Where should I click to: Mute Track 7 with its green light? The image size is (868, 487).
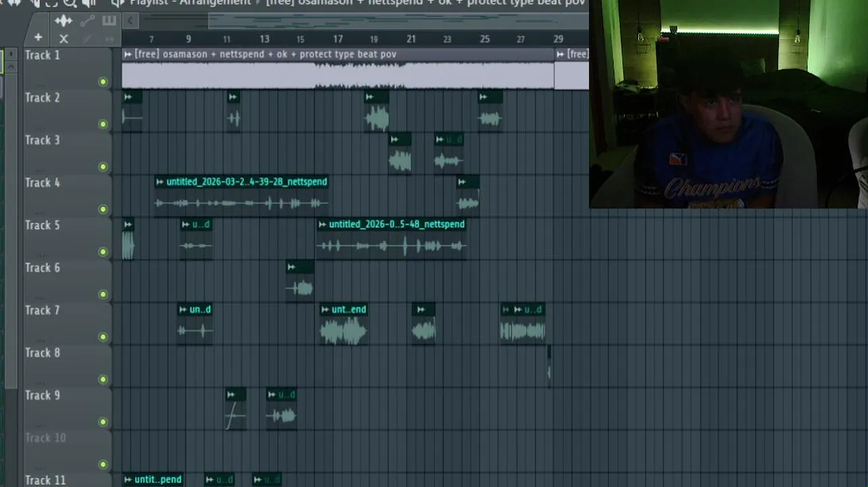[103, 337]
